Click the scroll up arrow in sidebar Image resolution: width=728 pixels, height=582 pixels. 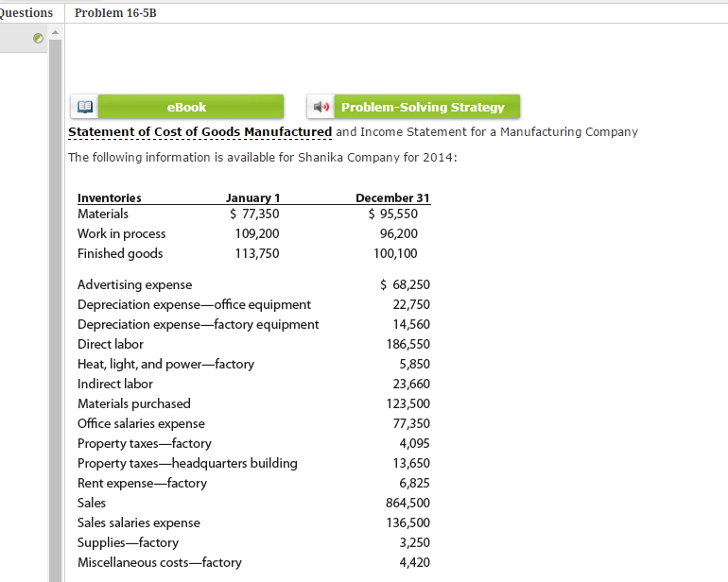coord(55,32)
